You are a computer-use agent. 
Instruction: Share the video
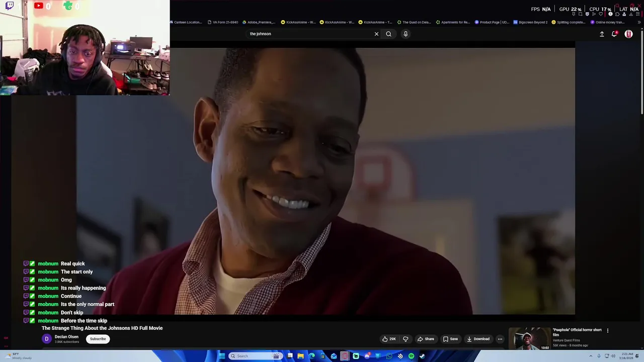tap(426, 339)
